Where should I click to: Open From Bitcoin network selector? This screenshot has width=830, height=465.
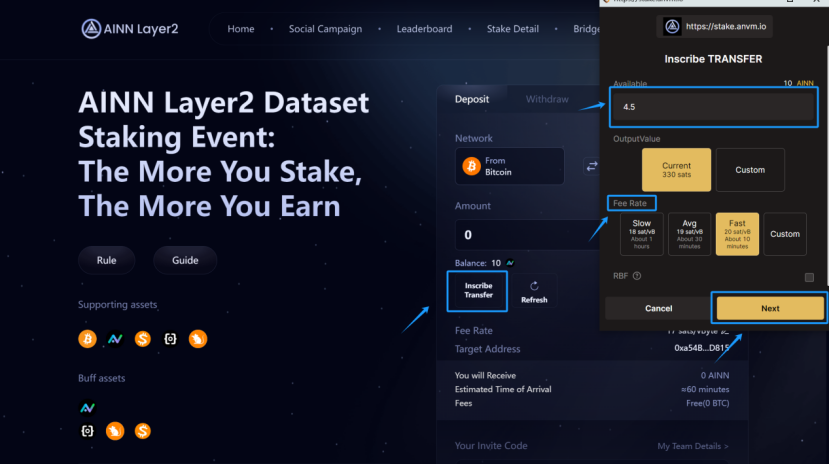[509, 166]
